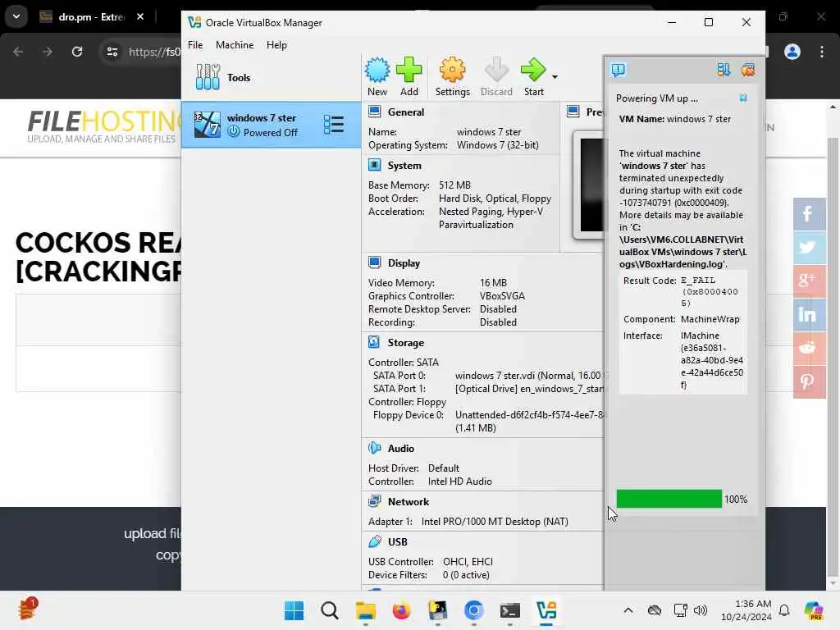The width and height of the screenshot is (840, 630).
Task: Close the dro.pm browser tab
Action: pyautogui.click(x=139, y=16)
